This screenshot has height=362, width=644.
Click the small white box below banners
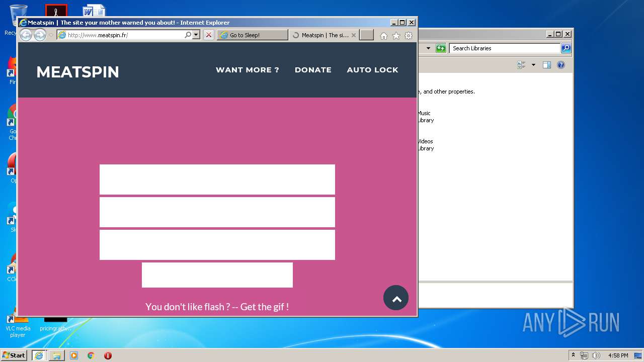pyautogui.click(x=217, y=275)
